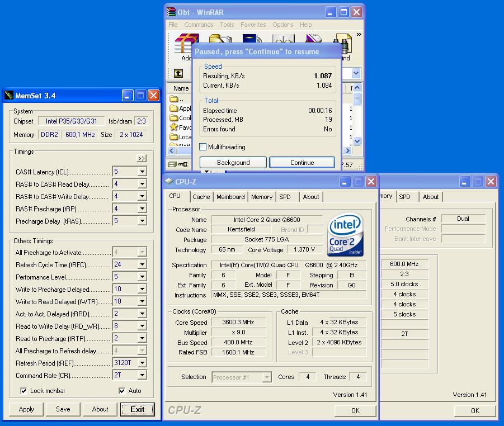Click the key password icon in WinRAR status bar

tap(183, 164)
